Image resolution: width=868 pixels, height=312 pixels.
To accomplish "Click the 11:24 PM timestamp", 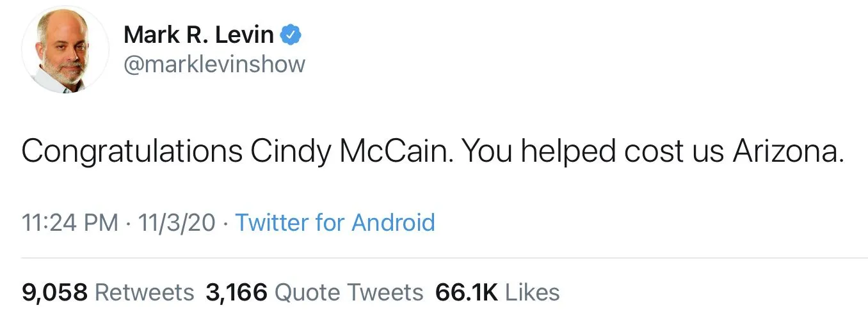I will (70, 222).
